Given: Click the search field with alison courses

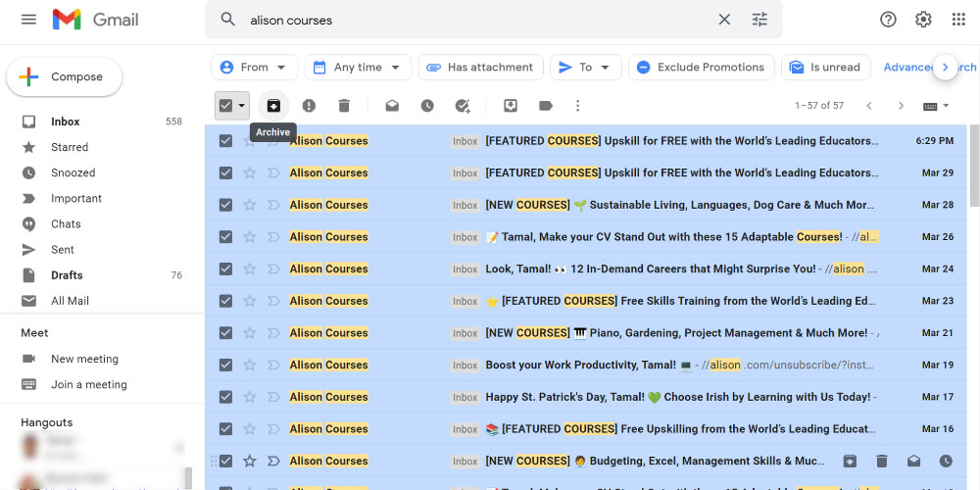Looking at the screenshot, I should coord(478,20).
